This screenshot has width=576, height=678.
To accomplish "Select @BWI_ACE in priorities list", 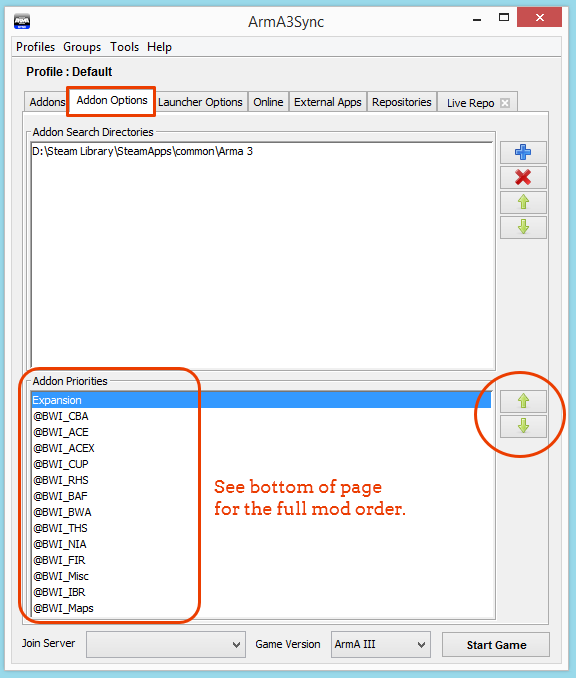I will [261, 432].
